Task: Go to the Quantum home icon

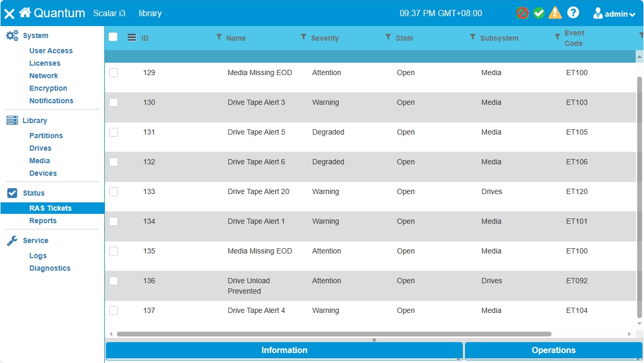Action: (25, 13)
